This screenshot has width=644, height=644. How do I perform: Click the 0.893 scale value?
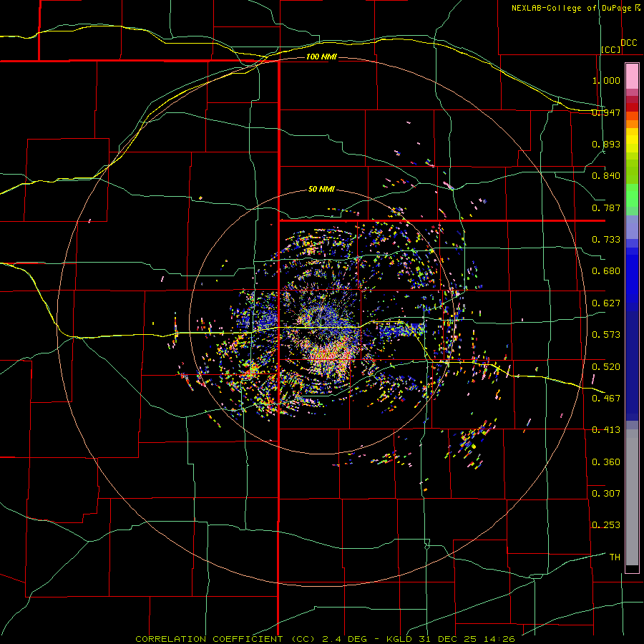pos(606,144)
